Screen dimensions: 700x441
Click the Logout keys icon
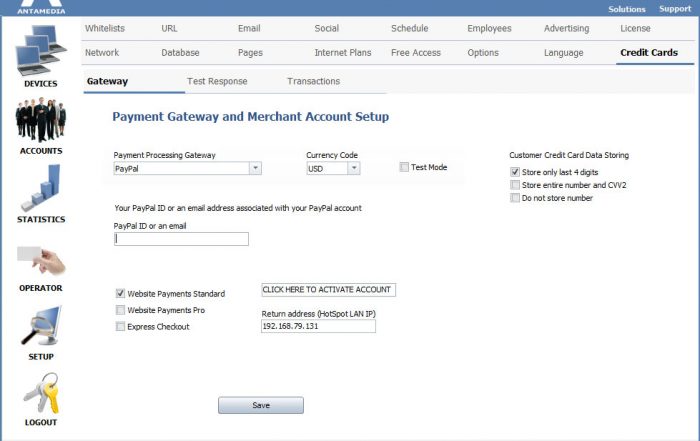point(41,393)
